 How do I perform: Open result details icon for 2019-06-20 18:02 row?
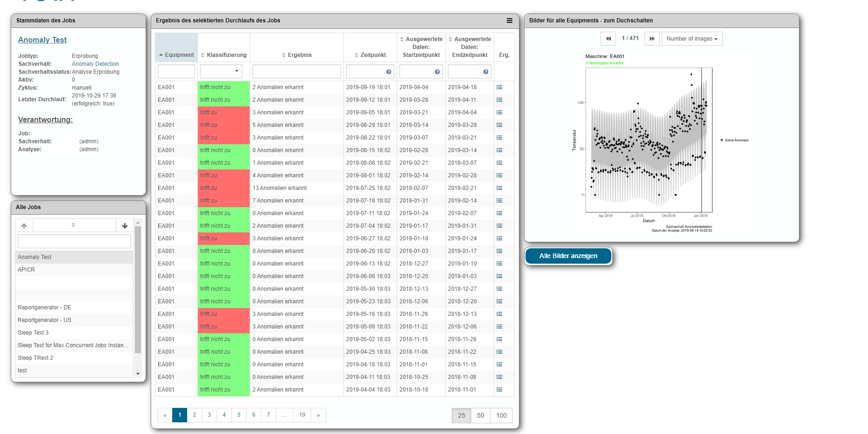pos(499,251)
